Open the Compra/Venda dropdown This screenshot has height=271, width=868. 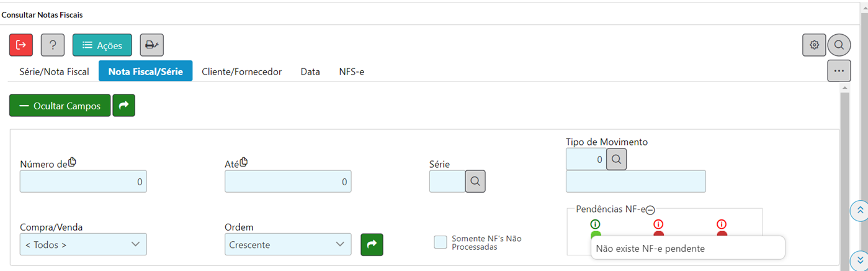[83, 244]
